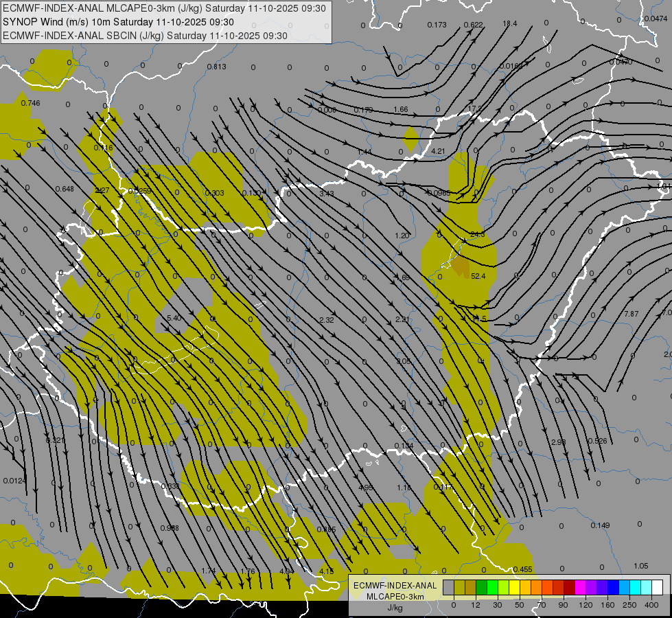672x618 pixels.
Task: Click legend tick label 12
Action: (x=475, y=605)
